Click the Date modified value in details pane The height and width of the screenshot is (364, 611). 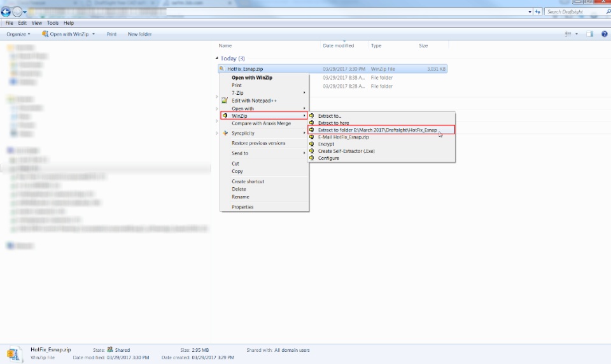(x=127, y=358)
